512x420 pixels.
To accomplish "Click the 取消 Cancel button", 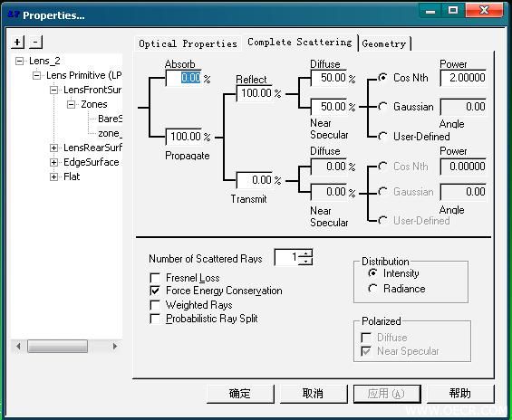I will click(x=314, y=394).
